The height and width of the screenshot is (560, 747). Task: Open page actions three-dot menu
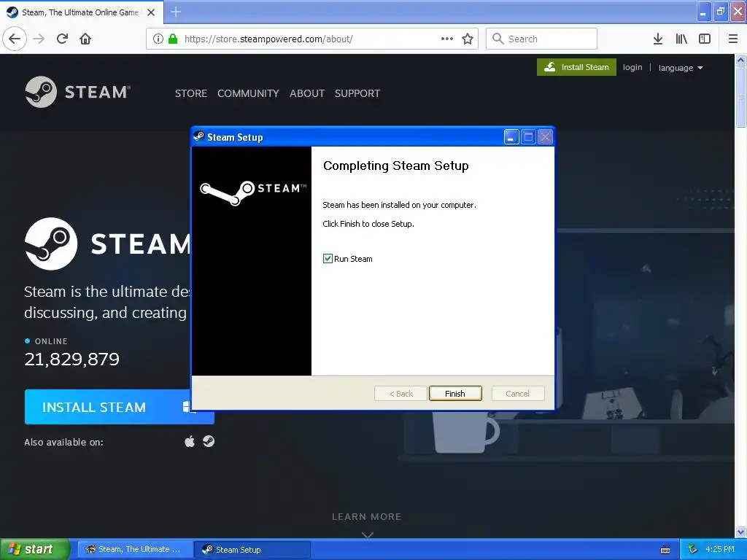tap(447, 39)
